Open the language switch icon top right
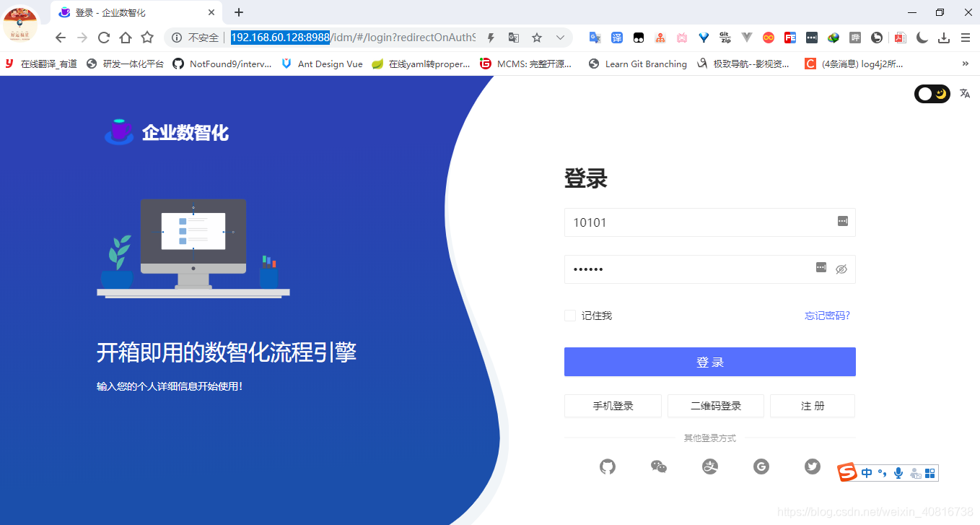Viewport: 980px width, 525px height. (965, 93)
